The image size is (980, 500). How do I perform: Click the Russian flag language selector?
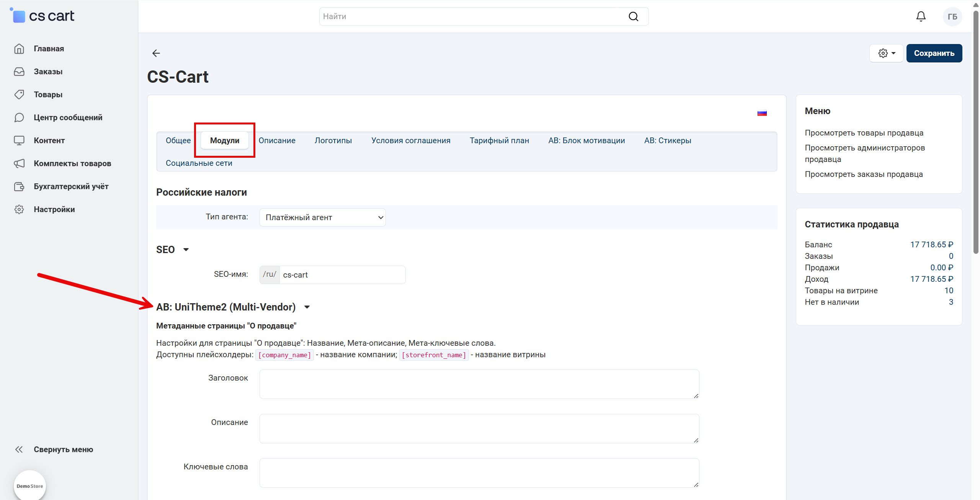point(762,113)
